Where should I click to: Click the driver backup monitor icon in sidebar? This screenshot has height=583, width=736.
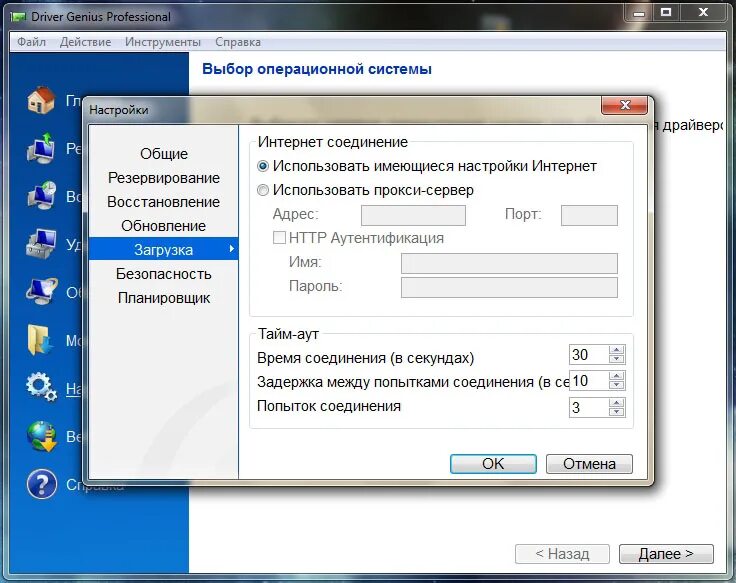41,148
